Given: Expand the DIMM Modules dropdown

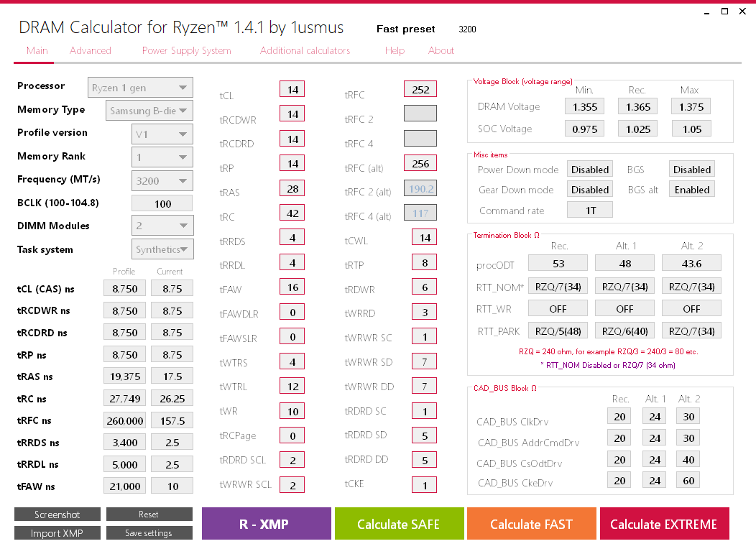Looking at the screenshot, I should click(x=162, y=225).
